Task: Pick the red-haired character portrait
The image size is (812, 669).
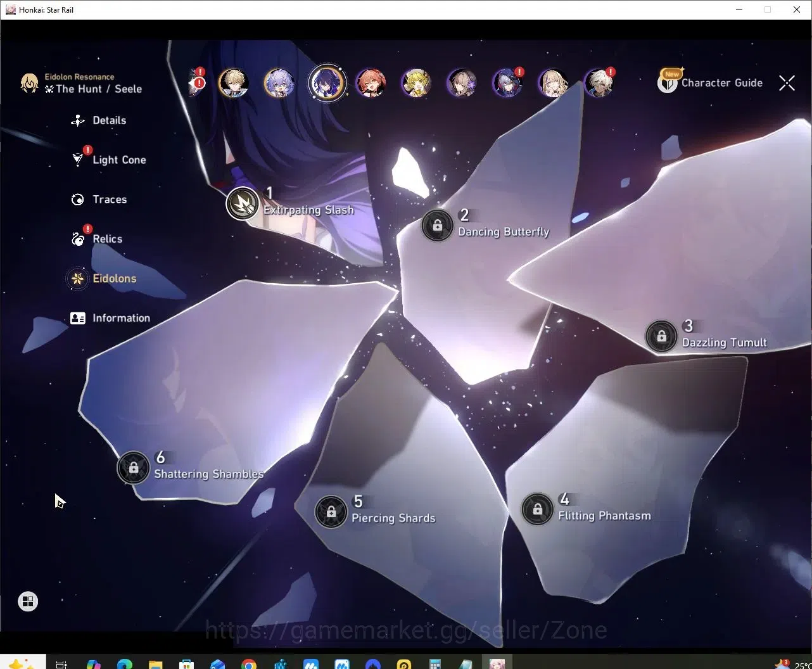Action: click(371, 83)
